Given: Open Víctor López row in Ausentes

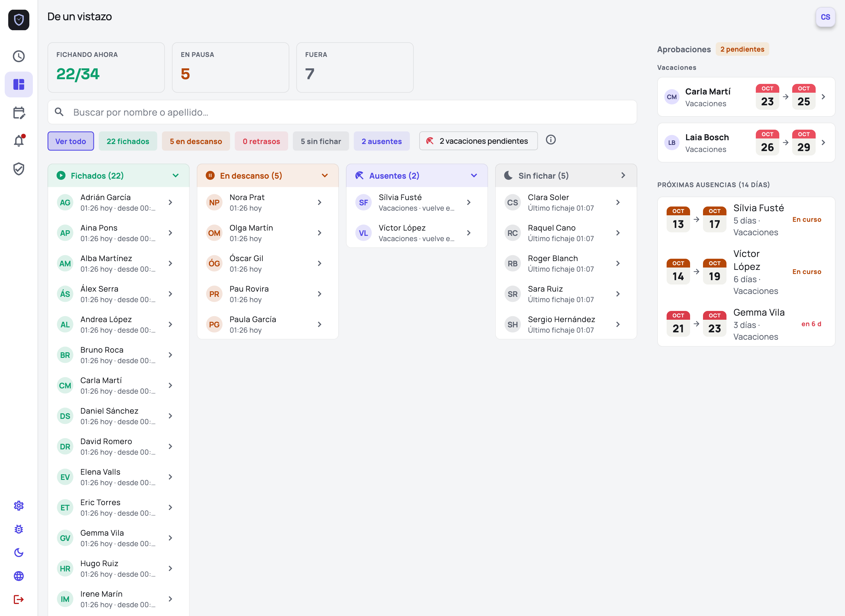Looking at the screenshot, I should [417, 233].
